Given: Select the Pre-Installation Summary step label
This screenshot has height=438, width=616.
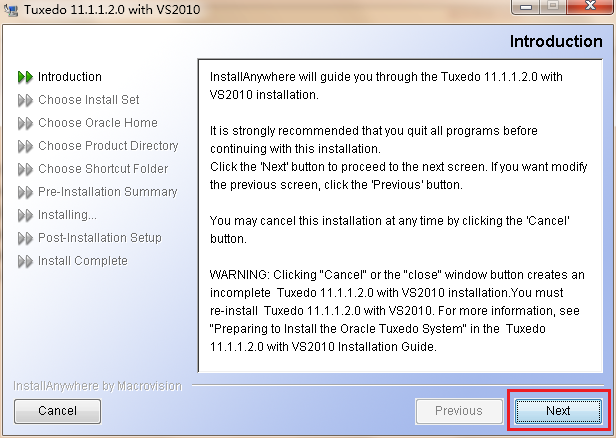Looking at the screenshot, I should (x=108, y=192).
